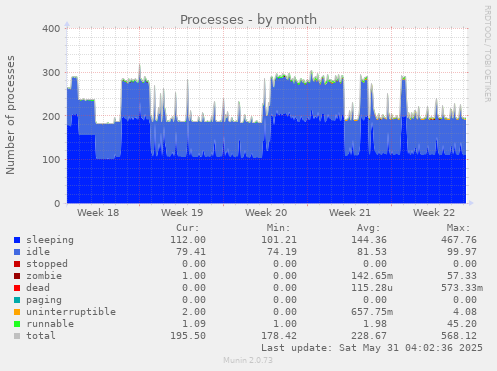Click idle minimum value 74.19
This screenshot has width=497, height=371.
[x=282, y=252]
